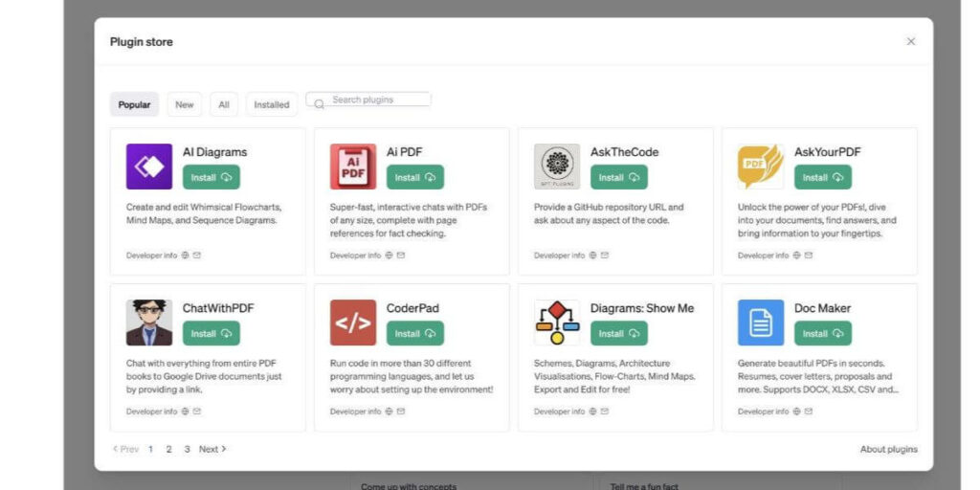
Task: Click the AskYourPDF title text
Action: pyautogui.click(x=828, y=152)
